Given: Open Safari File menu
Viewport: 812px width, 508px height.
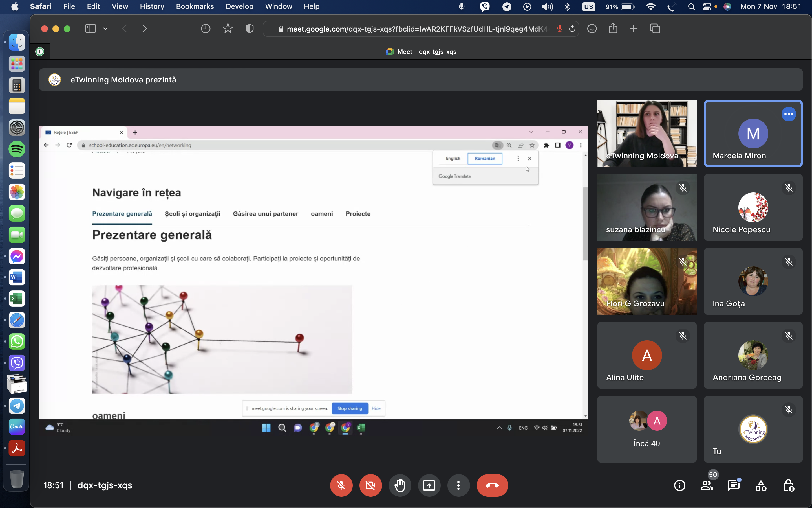Looking at the screenshot, I should tap(69, 6).
